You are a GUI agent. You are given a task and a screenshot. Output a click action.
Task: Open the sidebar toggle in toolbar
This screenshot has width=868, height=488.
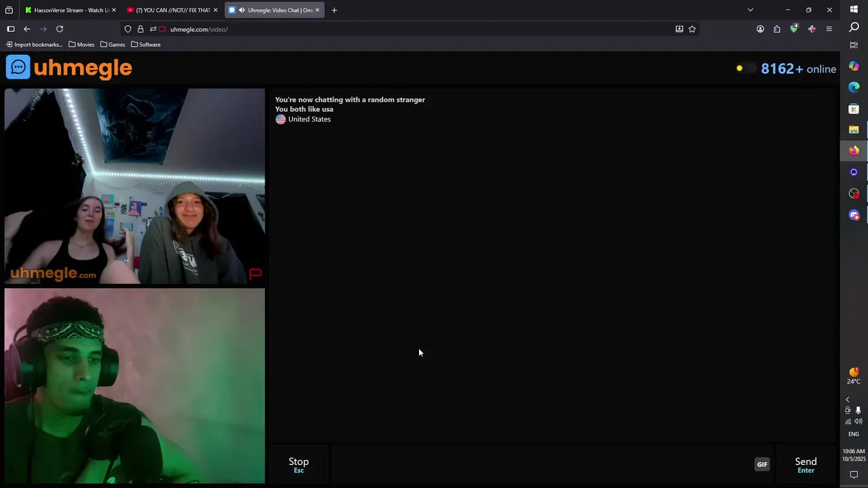point(11,29)
